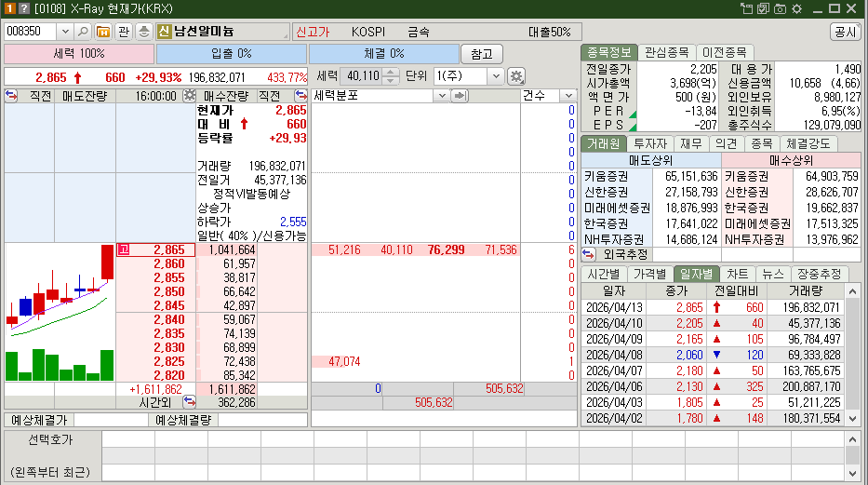
Task: Click the orange H icon beside search
Action: tap(103, 31)
